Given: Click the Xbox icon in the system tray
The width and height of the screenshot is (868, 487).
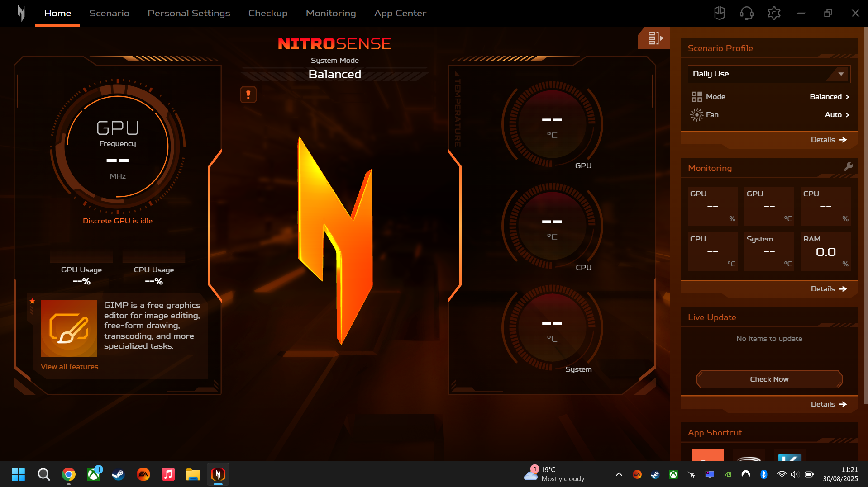Looking at the screenshot, I should click(673, 474).
